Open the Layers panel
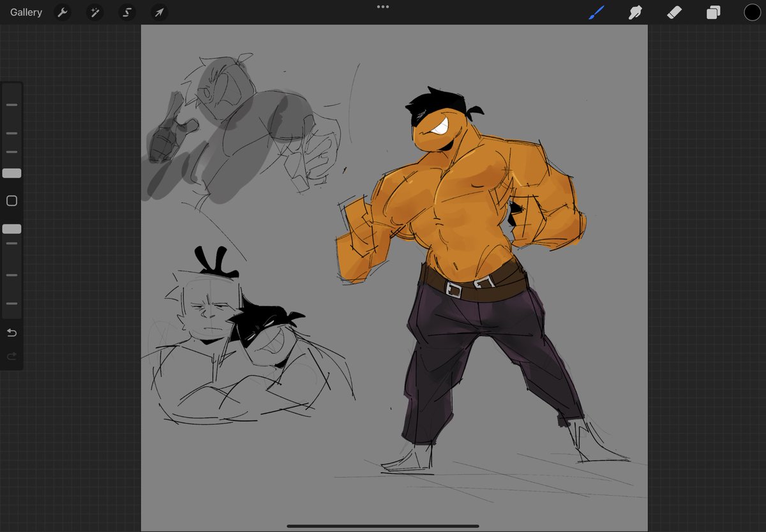This screenshot has width=766, height=532. coord(713,12)
